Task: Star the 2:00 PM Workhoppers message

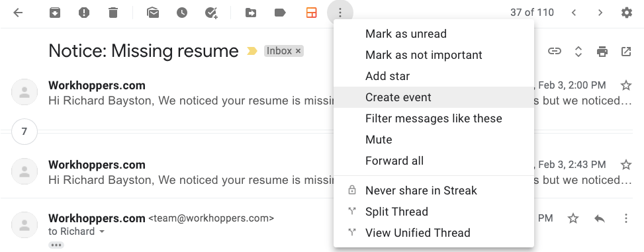Action: 626,85
